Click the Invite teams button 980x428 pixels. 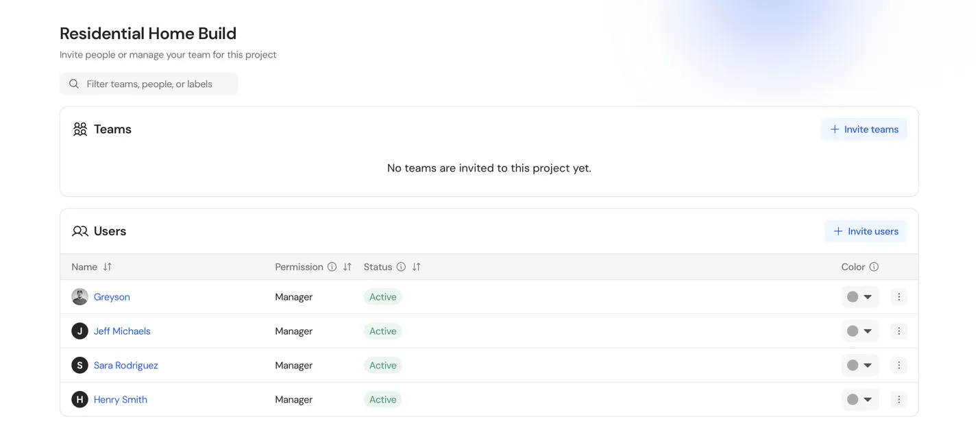(x=864, y=129)
